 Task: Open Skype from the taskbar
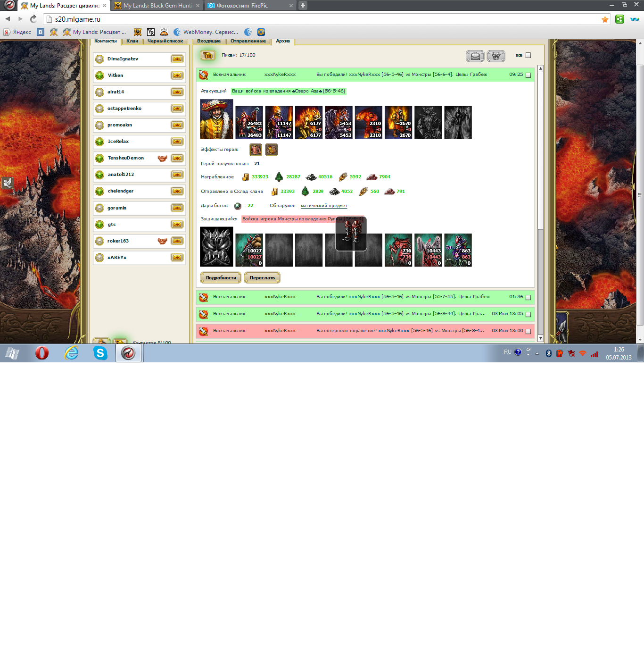click(100, 353)
